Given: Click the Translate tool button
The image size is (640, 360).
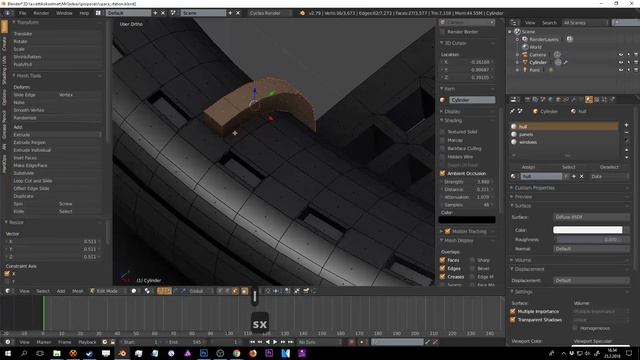Looking at the screenshot, I should (x=57, y=34).
